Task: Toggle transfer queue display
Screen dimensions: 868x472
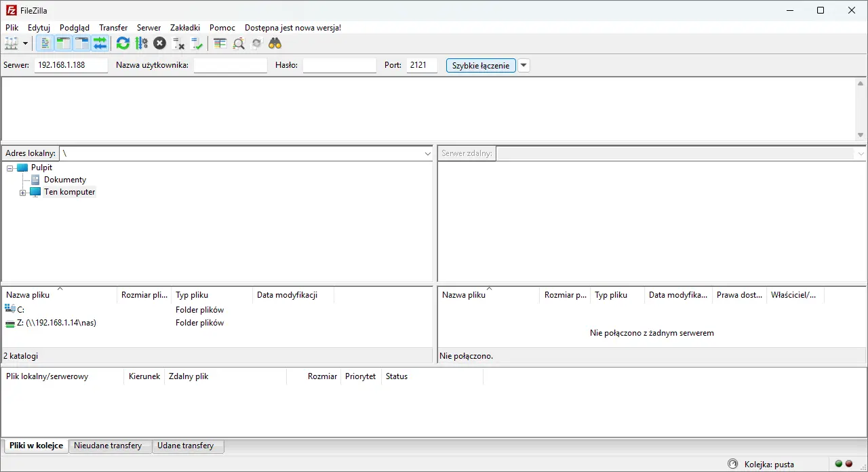Action: 100,43
